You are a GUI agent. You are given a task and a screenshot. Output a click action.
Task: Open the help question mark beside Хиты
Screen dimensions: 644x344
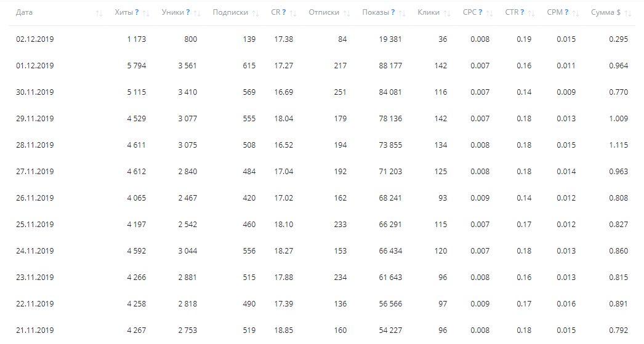(137, 12)
